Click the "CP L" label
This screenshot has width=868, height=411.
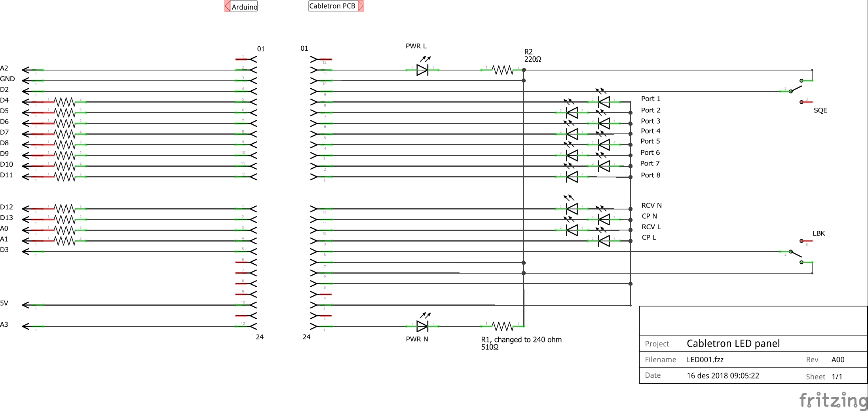click(649, 238)
